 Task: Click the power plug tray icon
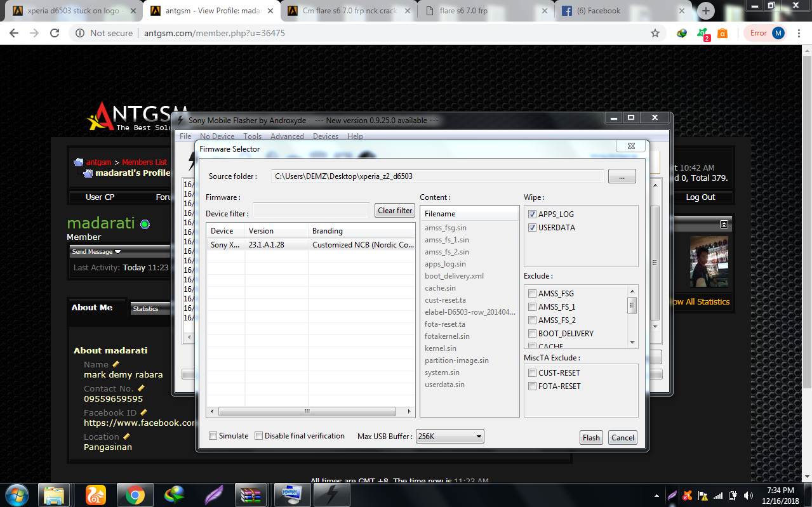[x=733, y=495]
